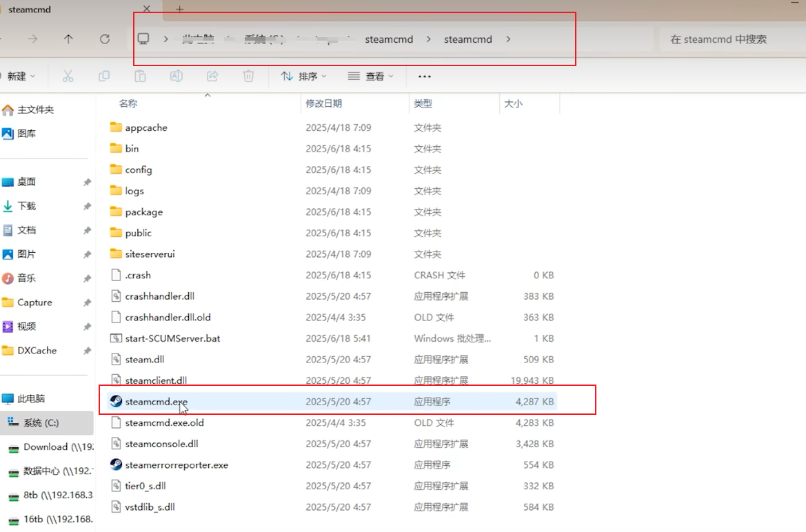Close the steamcmd tab
The width and height of the screenshot is (806, 532).
click(146, 9)
